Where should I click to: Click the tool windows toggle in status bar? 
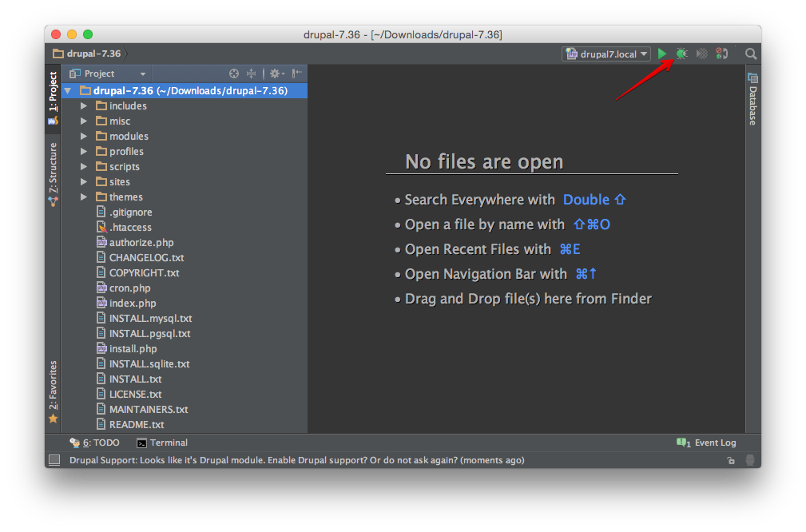coord(54,460)
